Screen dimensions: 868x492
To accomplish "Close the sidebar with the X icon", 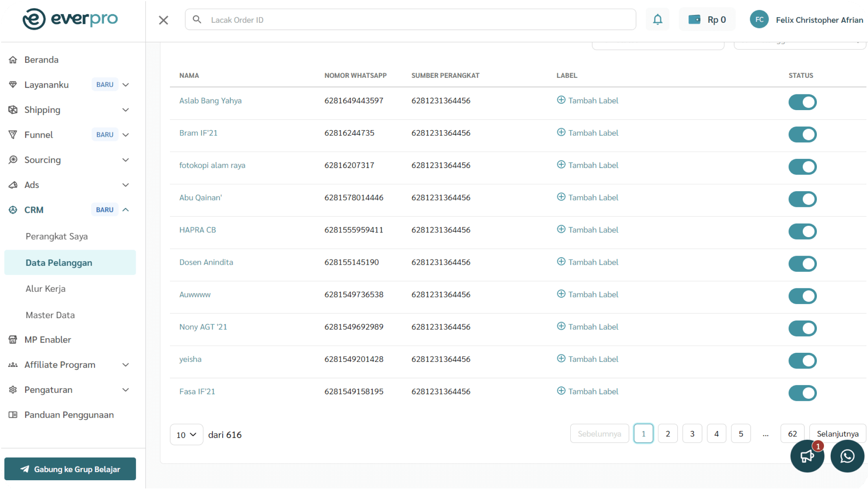I will pyautogui.click(x=163, y=20).
